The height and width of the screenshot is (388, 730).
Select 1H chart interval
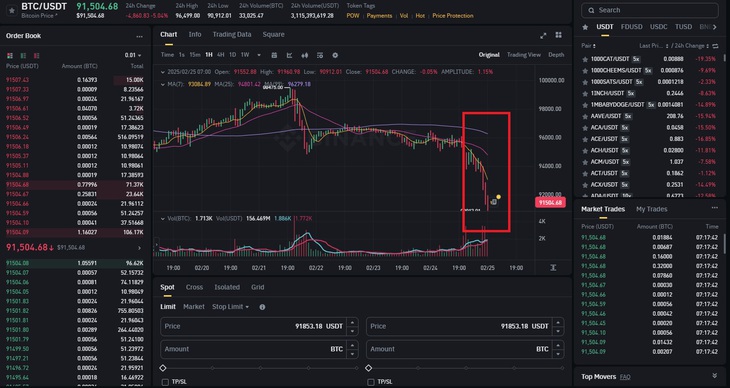(x=209, y=55)
